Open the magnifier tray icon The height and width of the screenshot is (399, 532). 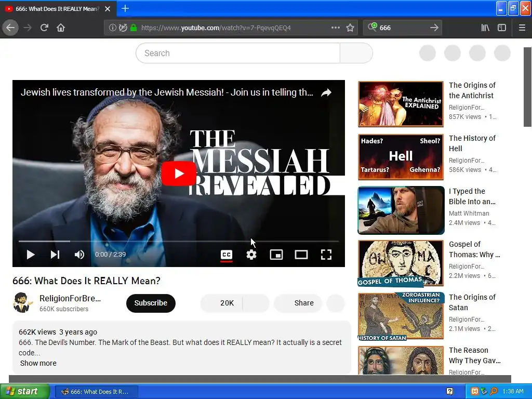coord(494,392)
